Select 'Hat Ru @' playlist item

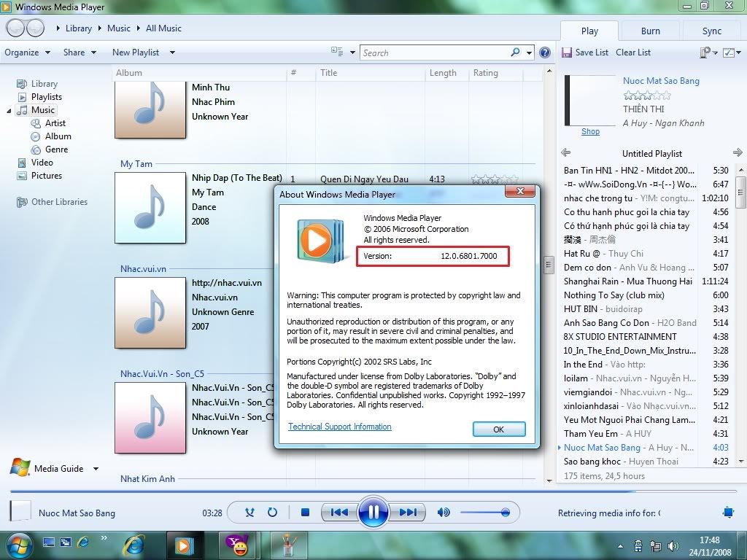pos(646,253)
